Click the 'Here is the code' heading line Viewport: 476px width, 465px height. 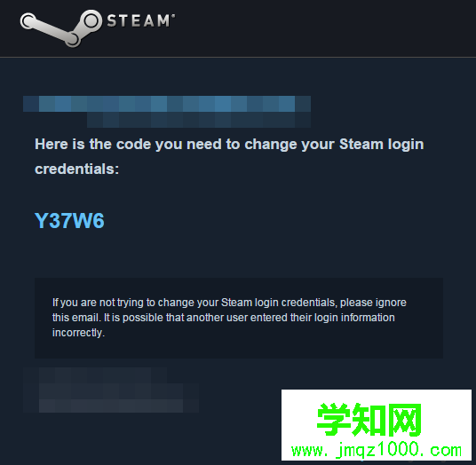229,145
